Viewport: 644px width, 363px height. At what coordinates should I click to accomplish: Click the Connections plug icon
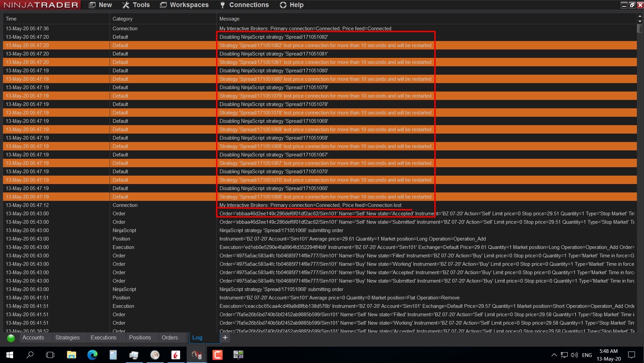[x=222, y=5]
